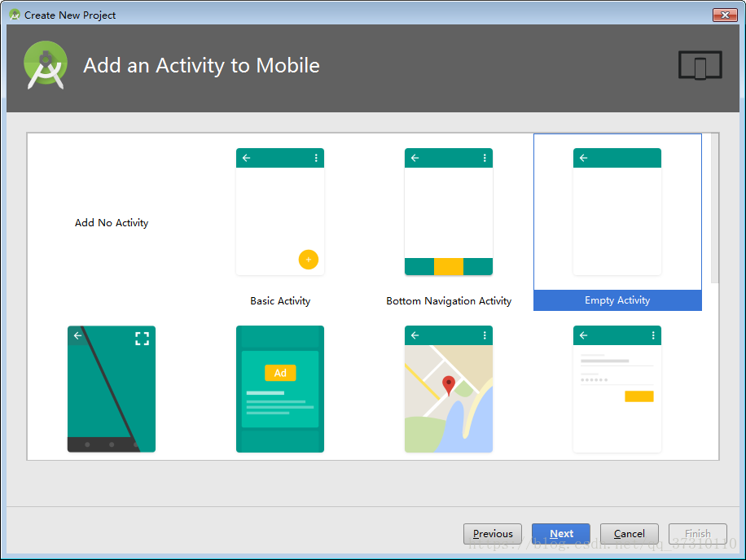Click the vertical scrollbar of the template gallery
This screenshot has width=746, height=560.
pyautogui.click(x=714, y=208)
